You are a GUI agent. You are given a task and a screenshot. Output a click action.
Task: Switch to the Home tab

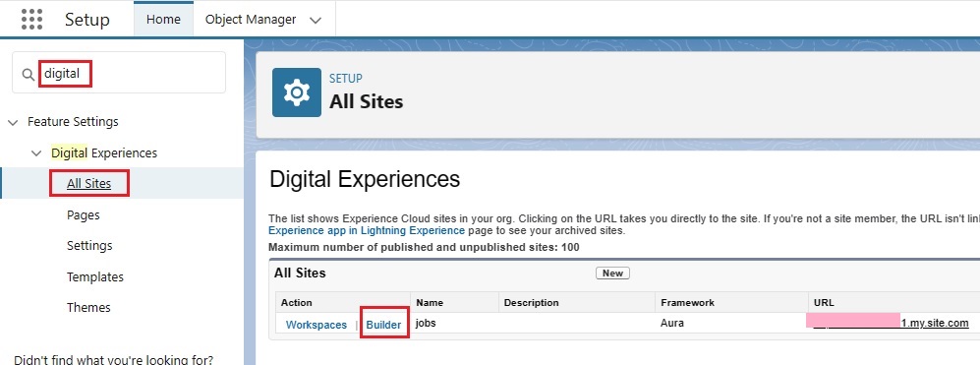click(x=163, y=20)
